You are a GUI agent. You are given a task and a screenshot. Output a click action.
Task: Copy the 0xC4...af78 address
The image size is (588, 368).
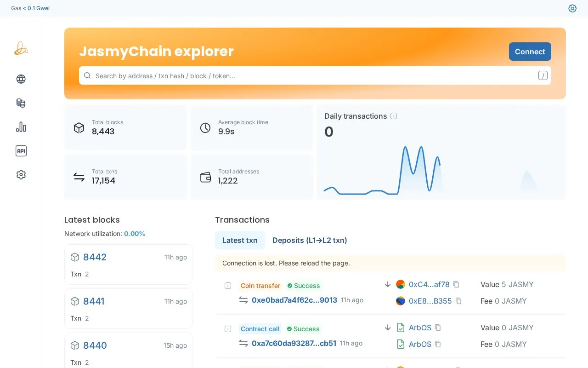(456, 284)
